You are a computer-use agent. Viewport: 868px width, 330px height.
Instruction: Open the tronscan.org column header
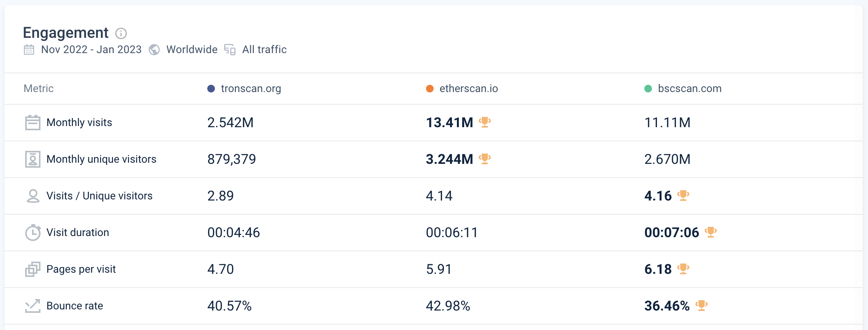coord(251,89)
